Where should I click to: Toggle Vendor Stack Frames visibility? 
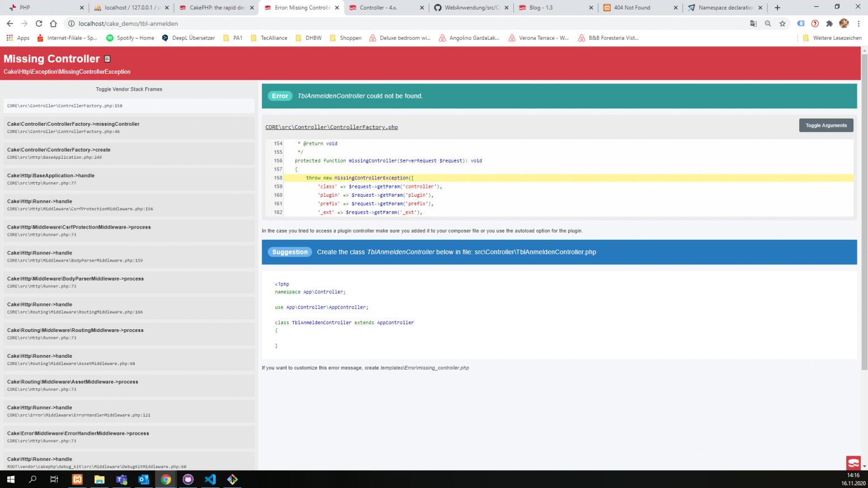point(129,89)
